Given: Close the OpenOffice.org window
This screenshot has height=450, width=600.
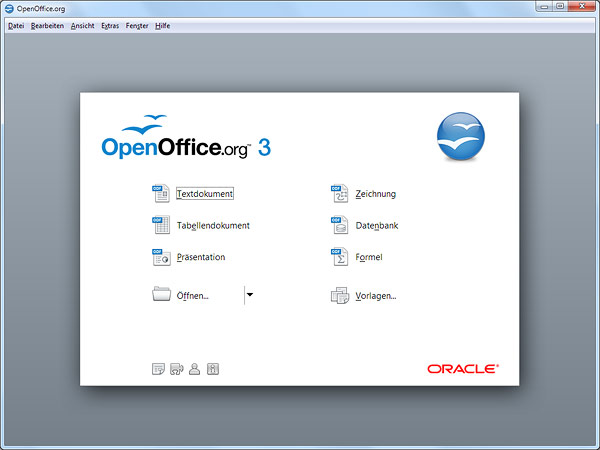Looking at the screenshot, I should tap(582, 6).
